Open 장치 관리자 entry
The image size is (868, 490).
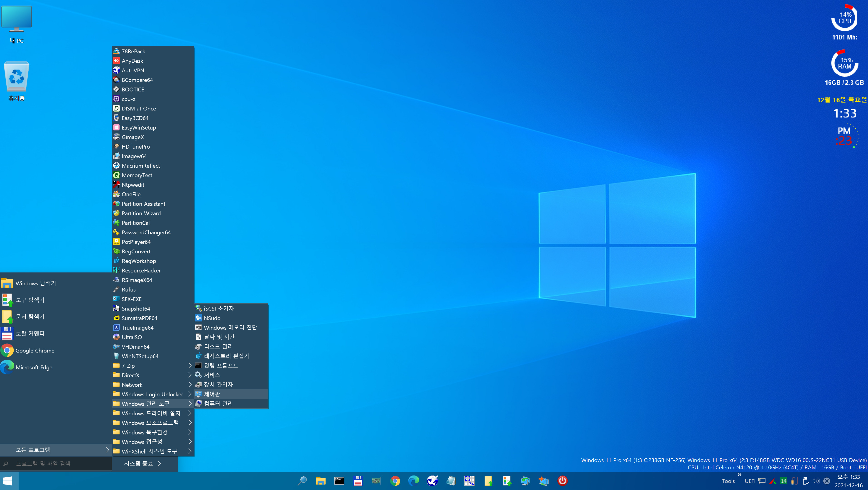click(231, 385)
